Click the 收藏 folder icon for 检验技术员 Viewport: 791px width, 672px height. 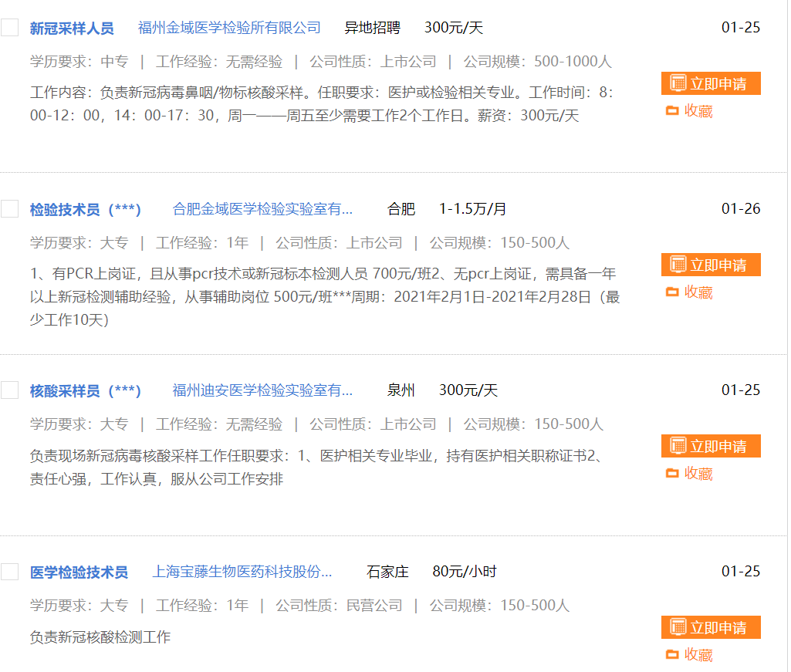point(672,292)
